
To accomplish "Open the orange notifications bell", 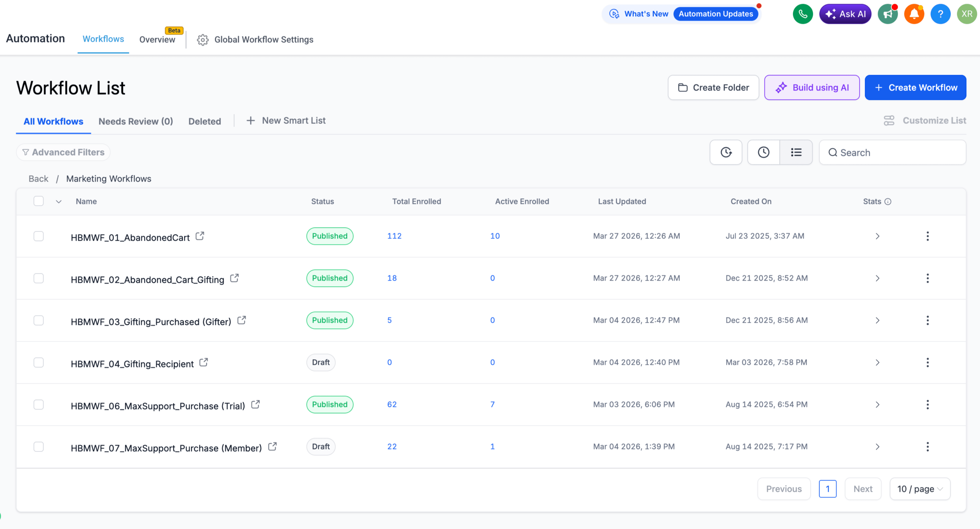I will point(914,14).
